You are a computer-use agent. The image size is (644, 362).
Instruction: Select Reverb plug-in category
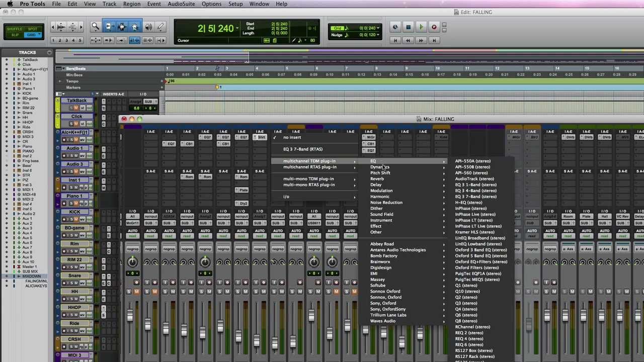(x=408, y=178)
